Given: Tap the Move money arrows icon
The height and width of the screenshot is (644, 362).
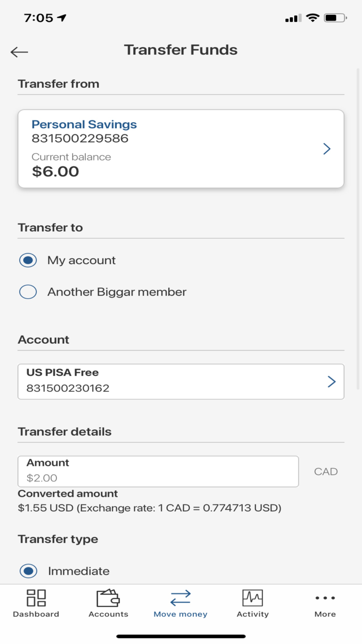Looking at the screenshot, I should coord(180,598).
